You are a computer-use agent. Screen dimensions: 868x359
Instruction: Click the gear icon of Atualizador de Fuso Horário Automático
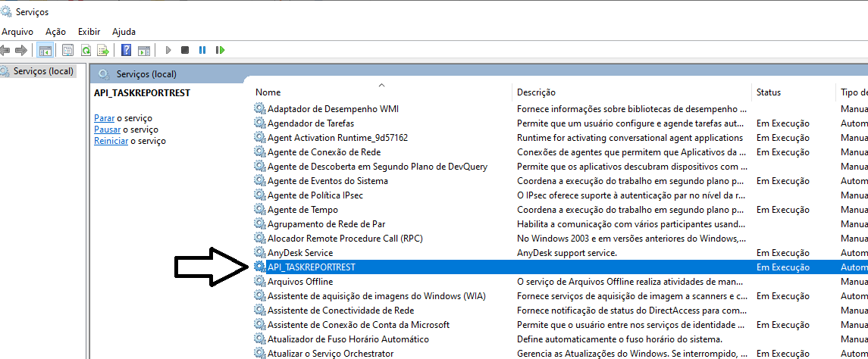point(259,339)
